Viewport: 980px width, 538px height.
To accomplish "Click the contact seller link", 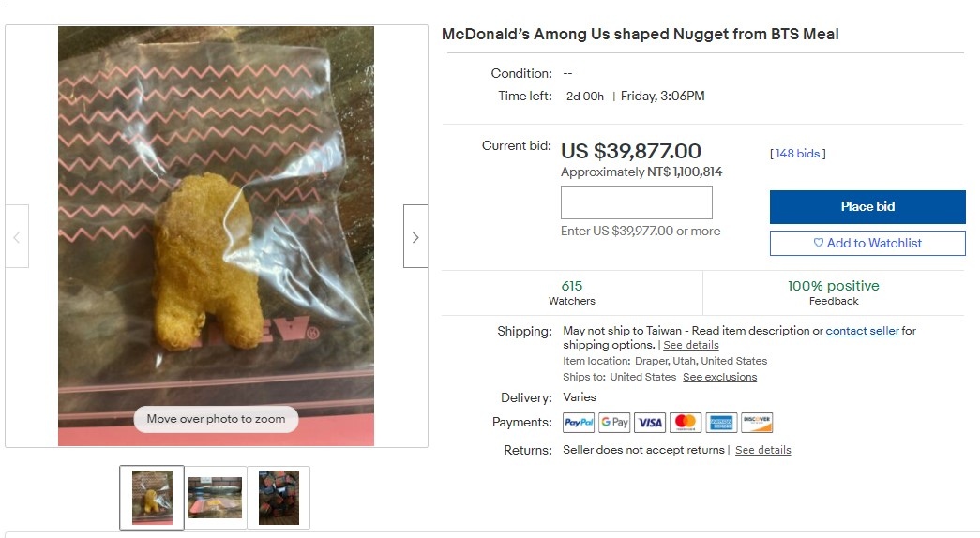I will (x=862, y=331).
